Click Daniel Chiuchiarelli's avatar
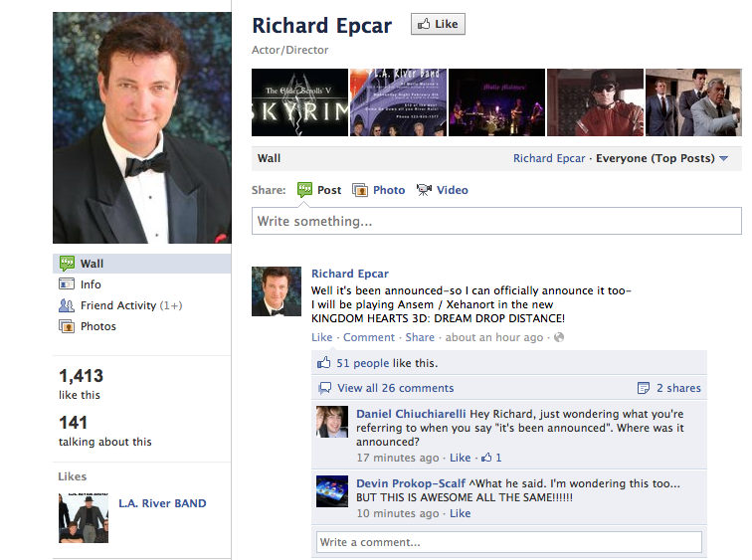The image size is (752, 560). coord(332,422)
